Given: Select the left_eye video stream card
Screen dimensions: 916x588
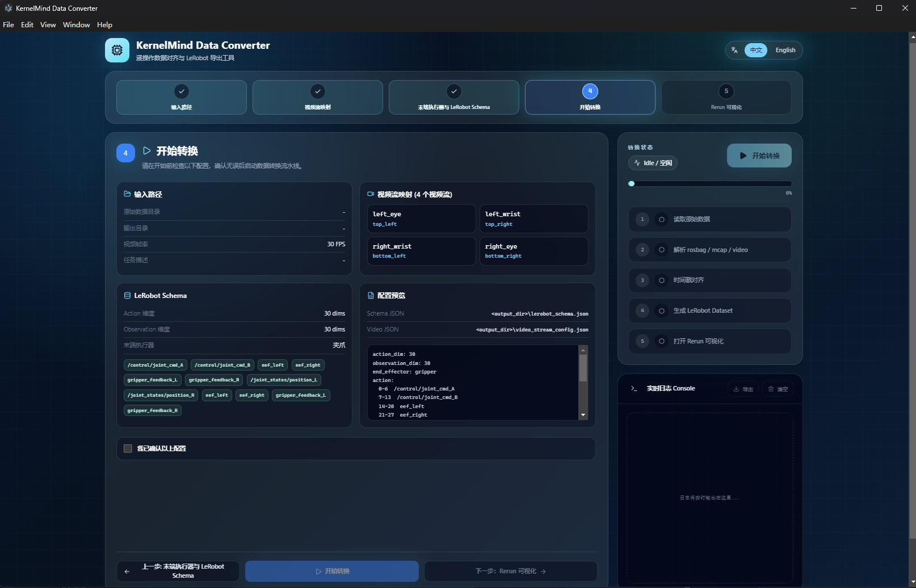Looking at the screenshot, I should 421,219.
